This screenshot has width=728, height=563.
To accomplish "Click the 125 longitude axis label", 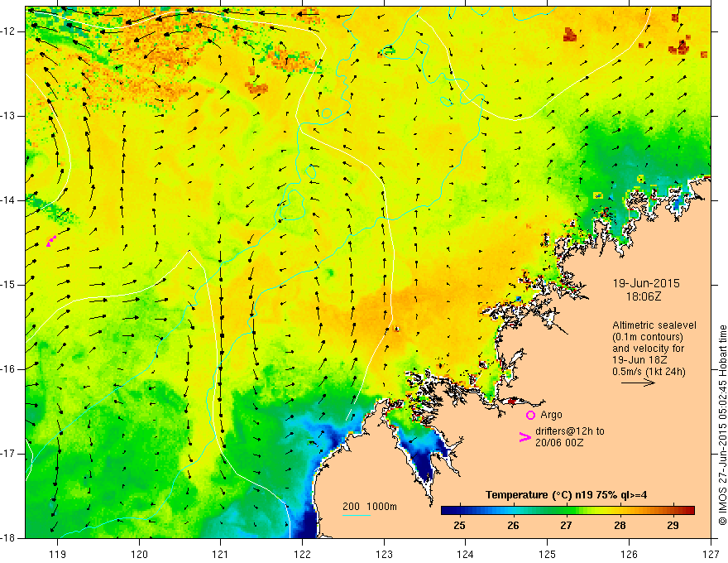I will click(548, 554).
